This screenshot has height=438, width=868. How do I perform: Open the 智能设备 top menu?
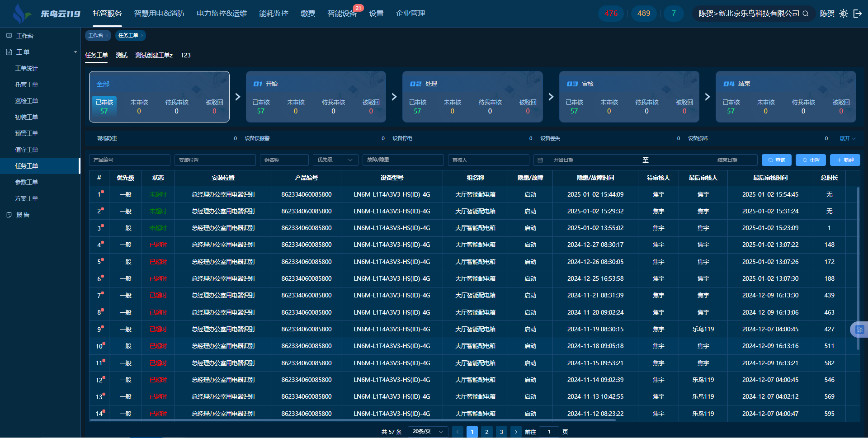point(342,14)
